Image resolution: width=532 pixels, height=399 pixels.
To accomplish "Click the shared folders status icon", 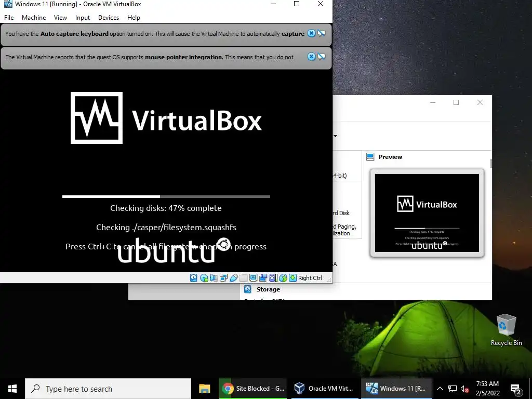I will click(243, 278).
